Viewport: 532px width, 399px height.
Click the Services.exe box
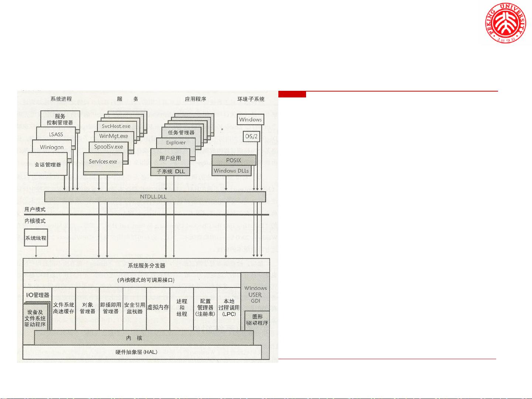click(103, 162)
